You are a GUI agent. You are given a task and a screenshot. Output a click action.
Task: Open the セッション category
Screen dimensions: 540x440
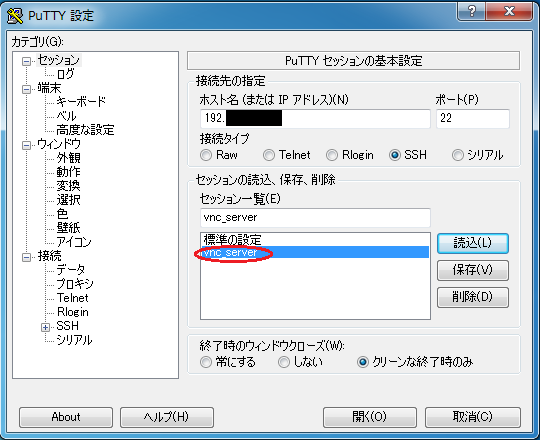pyautogui.click(x=59, y=60)
